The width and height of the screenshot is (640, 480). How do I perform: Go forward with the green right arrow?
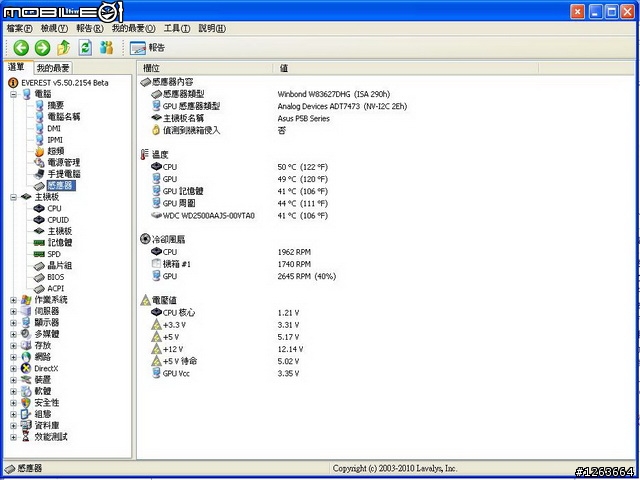pos(42,48)
